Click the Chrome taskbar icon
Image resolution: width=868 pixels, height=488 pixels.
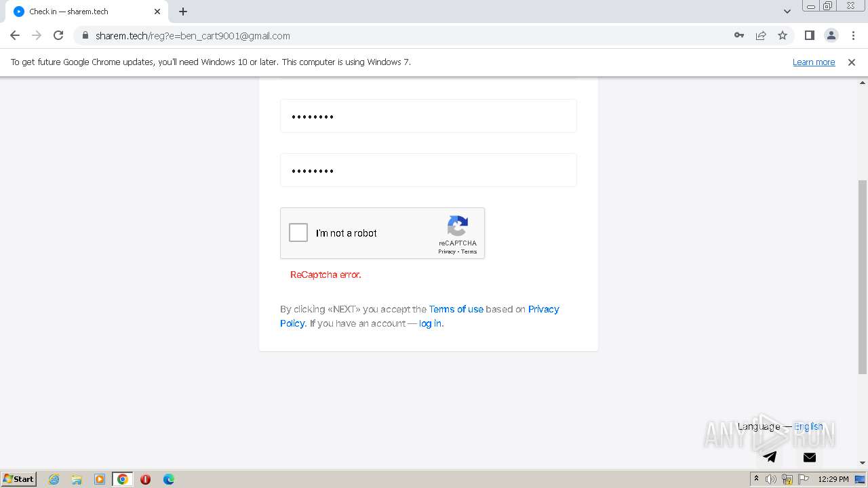(123, 479)
